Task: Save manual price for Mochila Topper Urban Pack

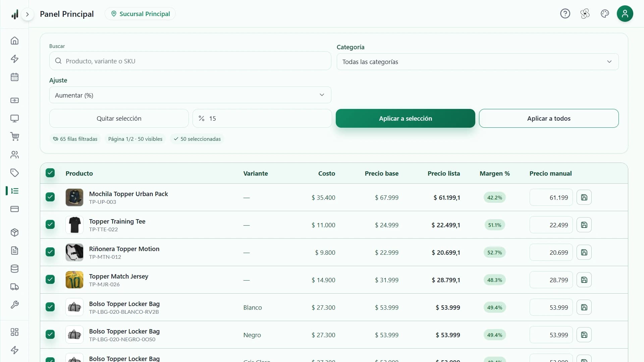Action: click(x=584, y=197)
